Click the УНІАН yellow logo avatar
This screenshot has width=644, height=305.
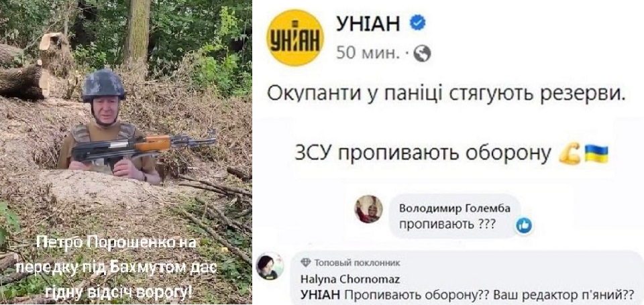click(295, 38)
